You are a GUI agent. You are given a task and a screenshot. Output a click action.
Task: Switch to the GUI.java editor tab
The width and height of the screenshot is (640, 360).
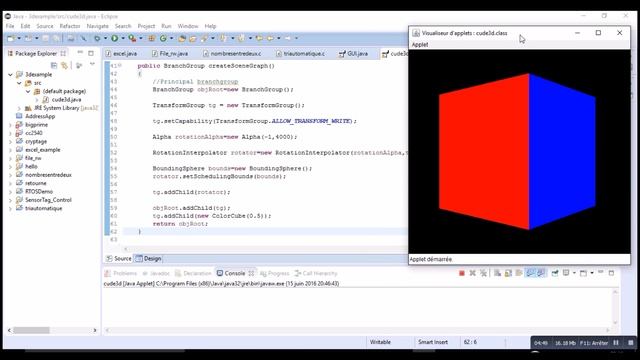(353, 53)
